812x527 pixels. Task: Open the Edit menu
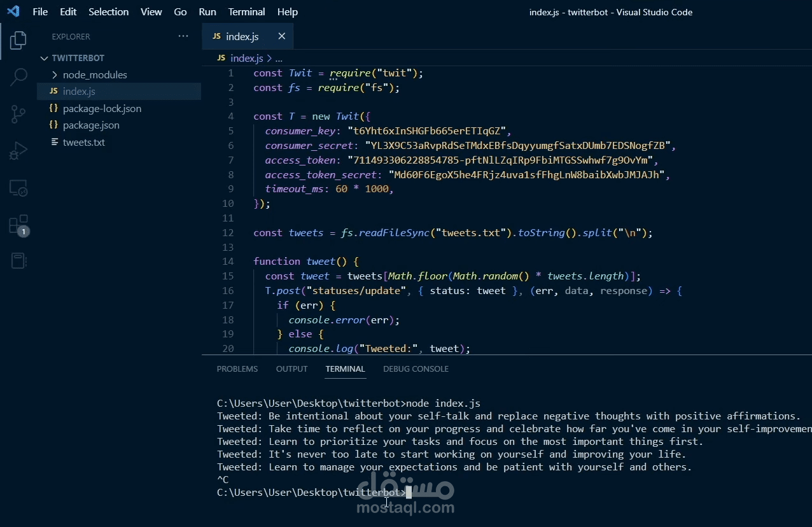point(68,11)
